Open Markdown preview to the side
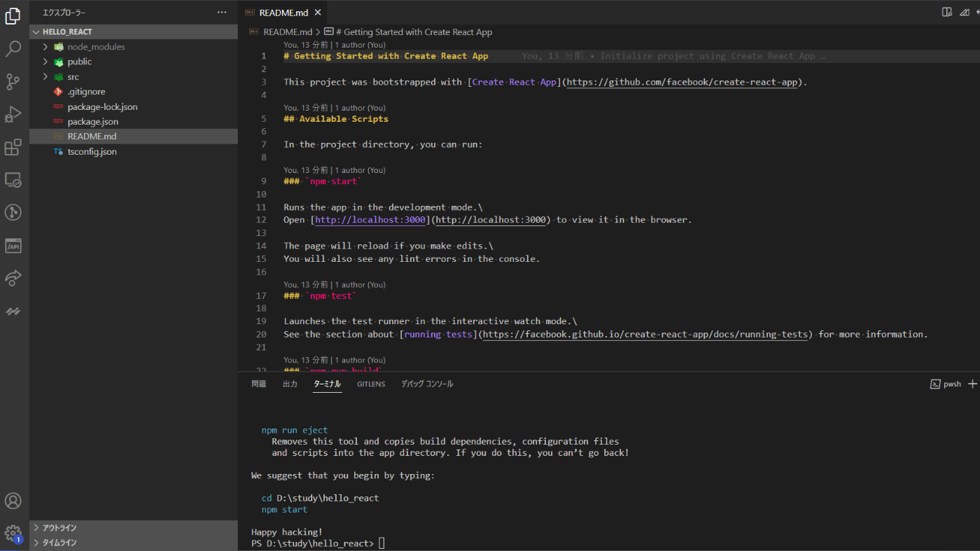Screen dimensions: 980x551 (947, 12)
